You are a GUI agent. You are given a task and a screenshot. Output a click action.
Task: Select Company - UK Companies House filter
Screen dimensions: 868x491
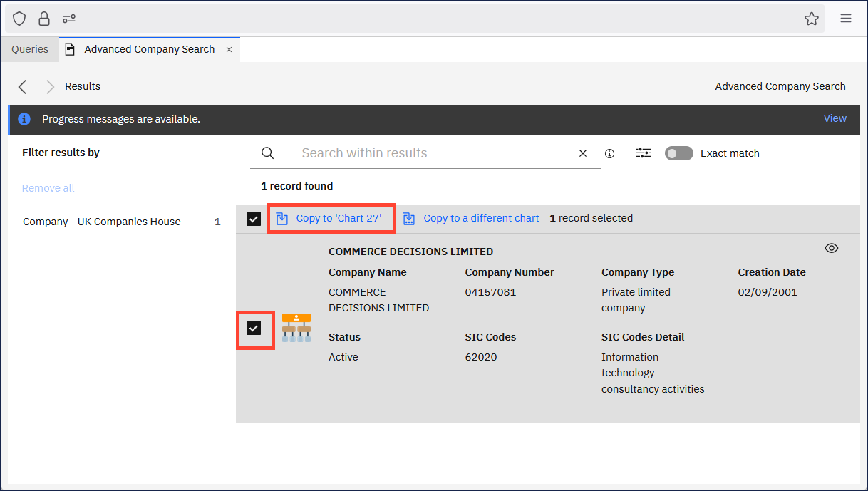[x=122, y=222]
